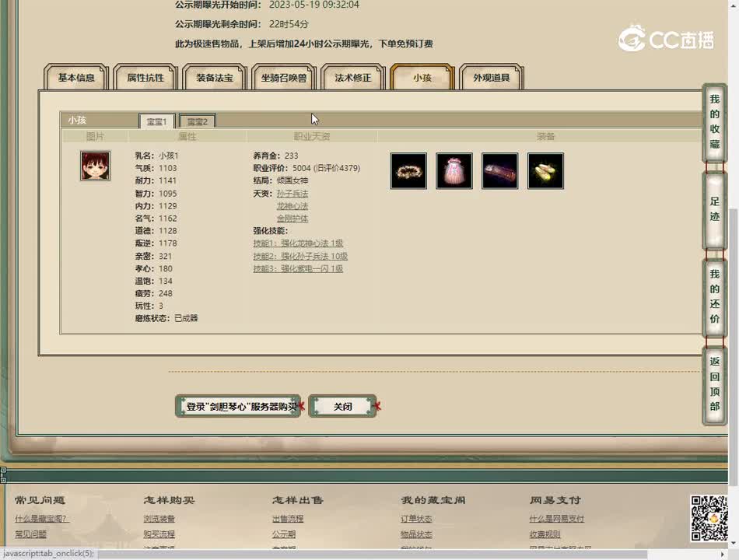Click the dark scroll equipment icon

[x=499, y=170]
